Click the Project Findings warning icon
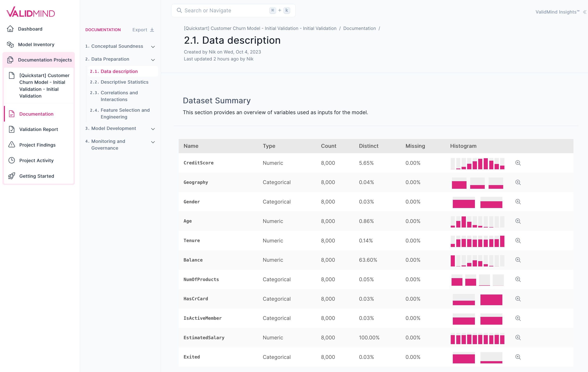This screenshot has width=588, height=372. (11, 145)
